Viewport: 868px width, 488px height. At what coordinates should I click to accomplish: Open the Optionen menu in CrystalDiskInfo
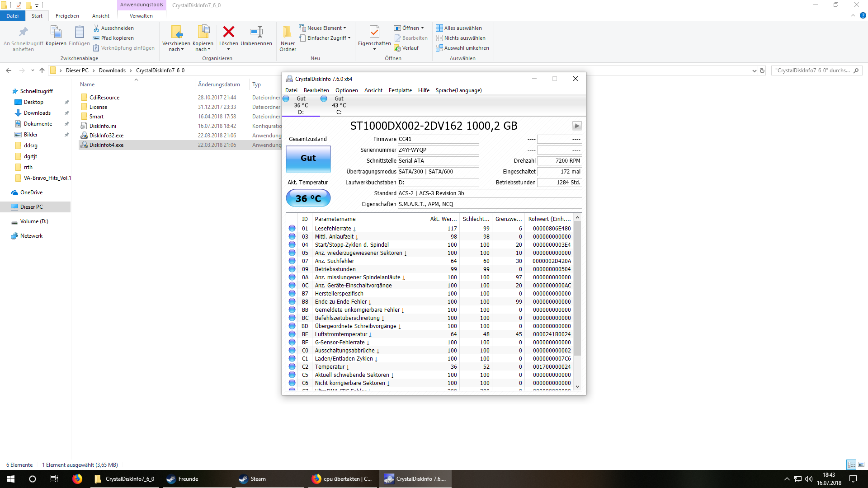click(346, 90)
